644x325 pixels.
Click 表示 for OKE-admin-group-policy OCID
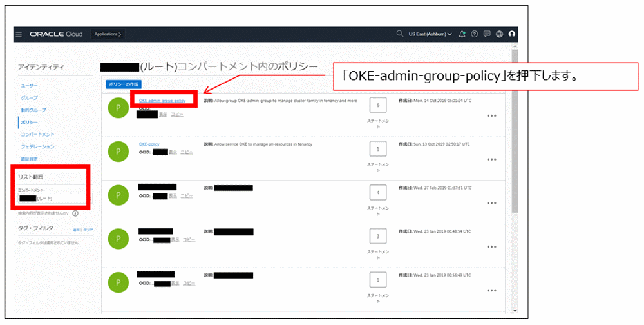pos(163,114)
